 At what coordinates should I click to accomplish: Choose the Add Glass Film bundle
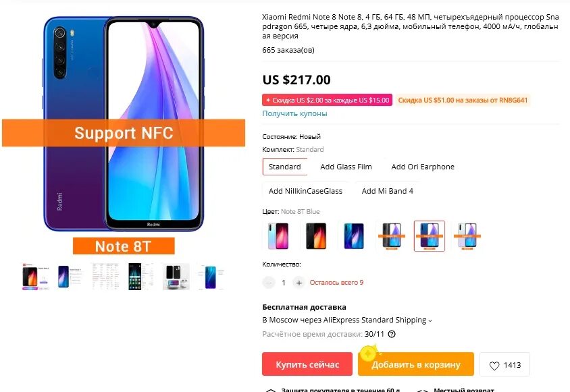tap(346, 167)
